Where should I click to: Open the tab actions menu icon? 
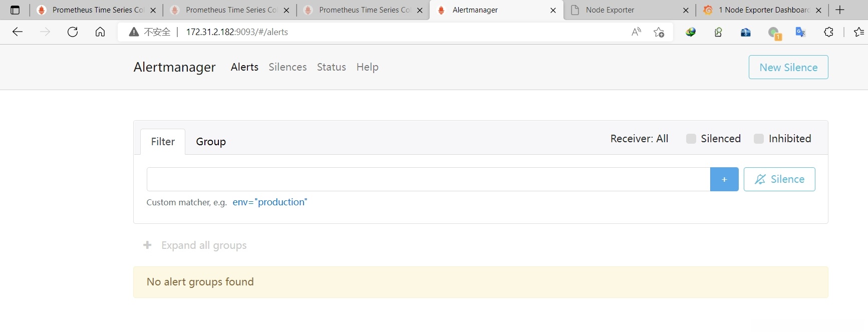pyautogui.click(x=15, y=10)
